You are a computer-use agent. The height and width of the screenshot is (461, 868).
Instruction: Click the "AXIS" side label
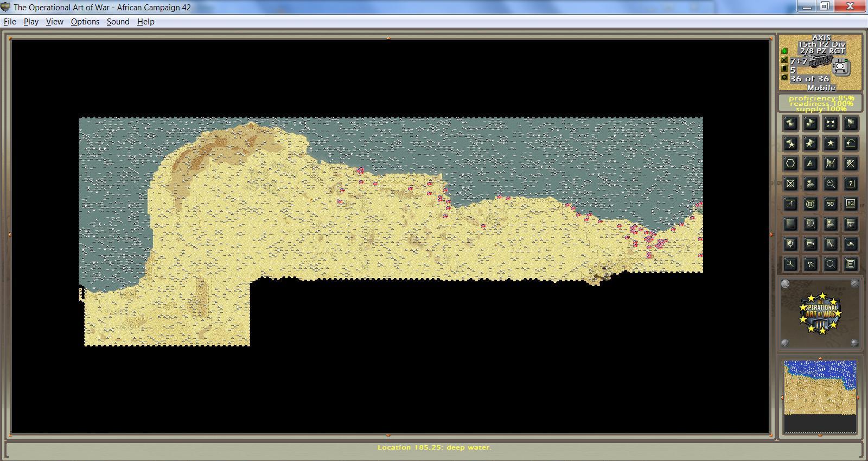pyautogui.click(x=821, y=38)
